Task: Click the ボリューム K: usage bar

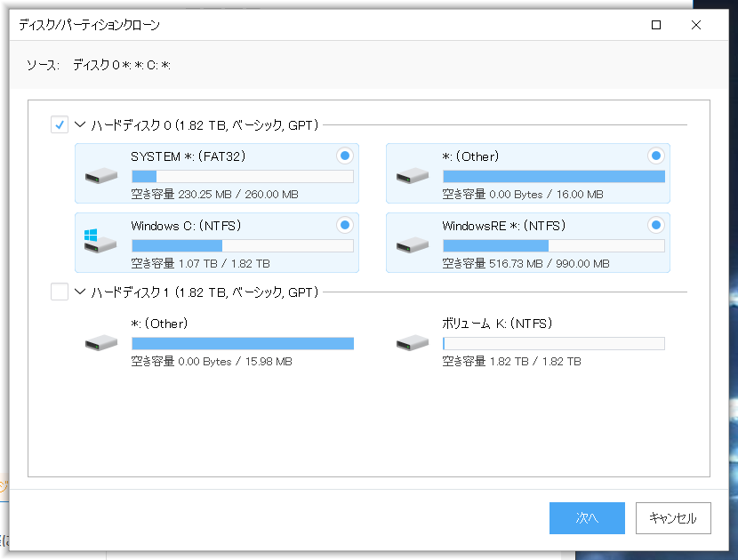Action: coord(553,343)
